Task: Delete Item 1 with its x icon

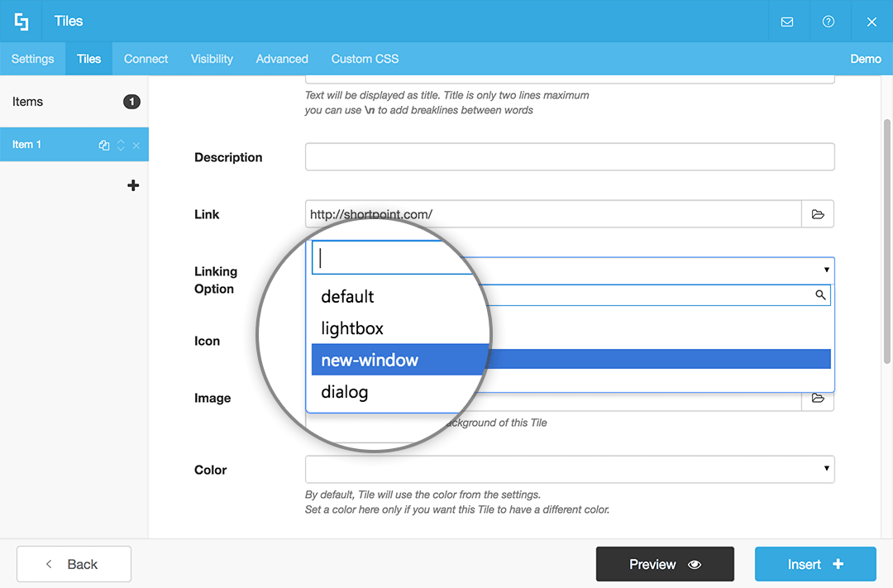Action: 136,145
